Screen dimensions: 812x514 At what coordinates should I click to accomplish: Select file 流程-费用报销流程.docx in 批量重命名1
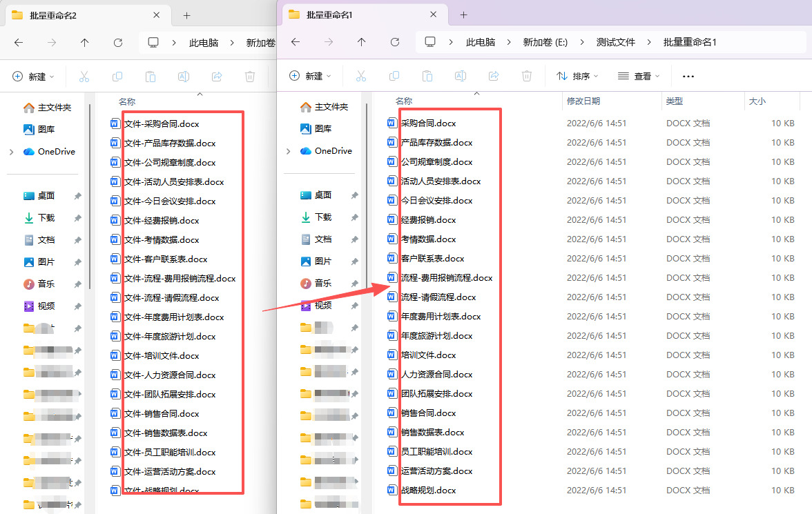(440, 278)
